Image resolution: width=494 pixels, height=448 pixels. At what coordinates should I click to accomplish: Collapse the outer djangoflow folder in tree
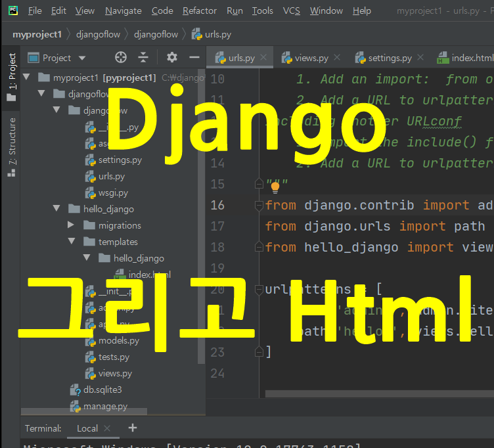41,93
